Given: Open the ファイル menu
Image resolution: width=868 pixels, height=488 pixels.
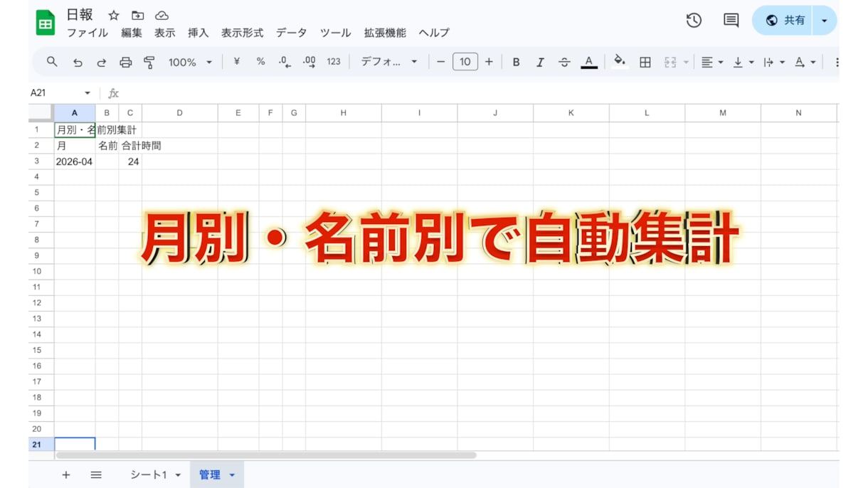Looking at the screenshot, I should pyautogui.click(x=88, y=33).
